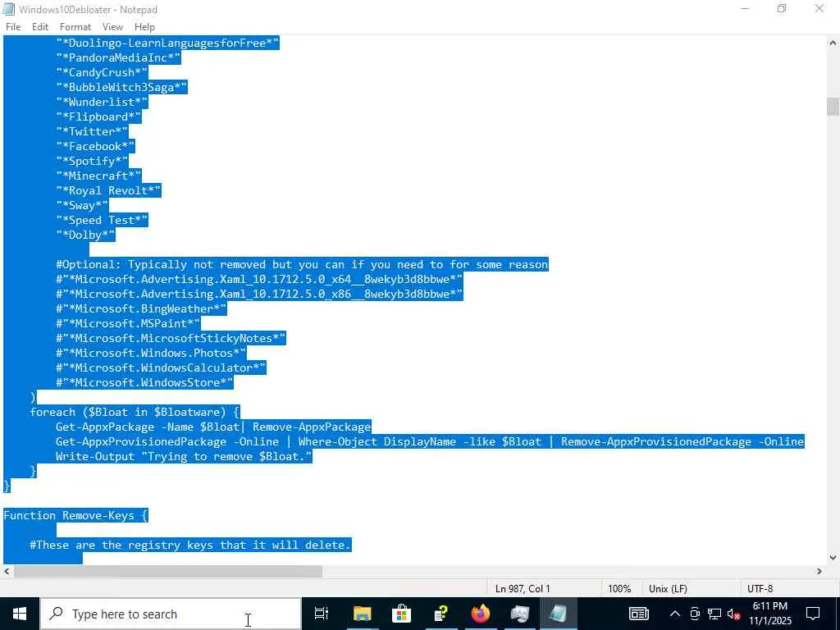Open the View menu

112,27
